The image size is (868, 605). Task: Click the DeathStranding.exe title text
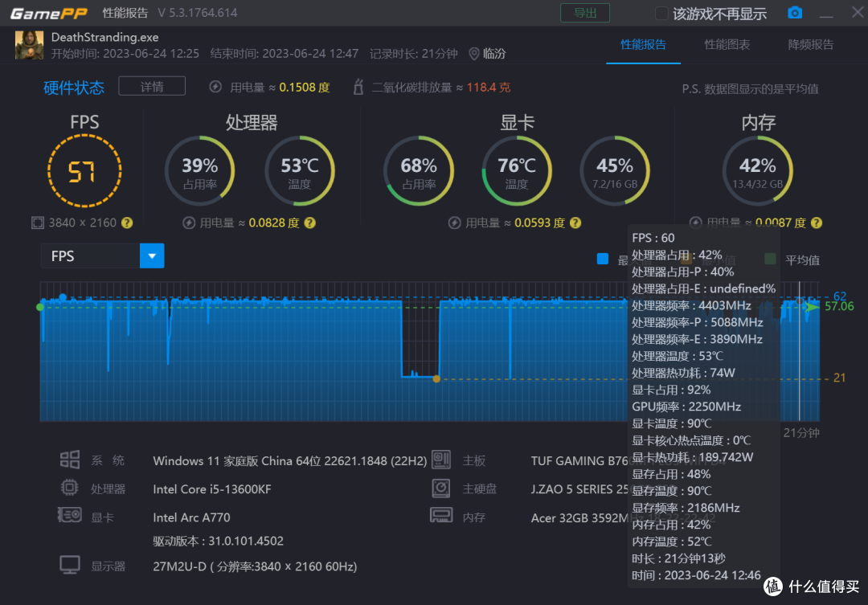point(104,37)
